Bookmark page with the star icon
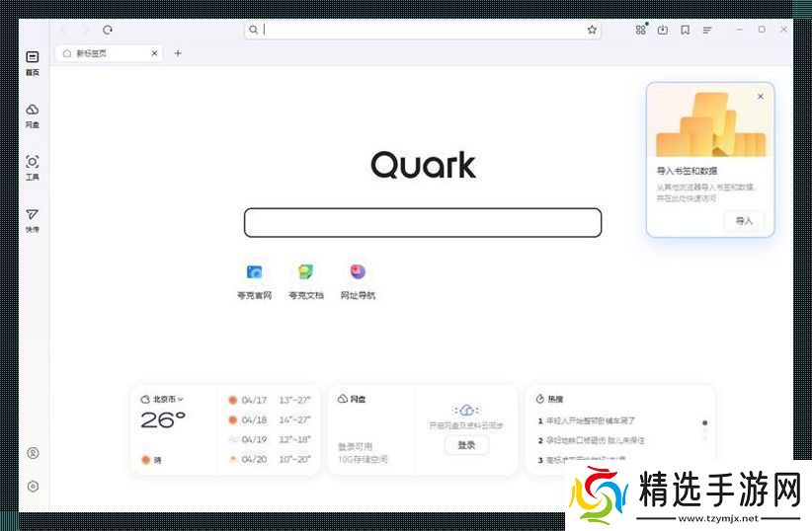The image size is (812, 531). coord(592,30)
